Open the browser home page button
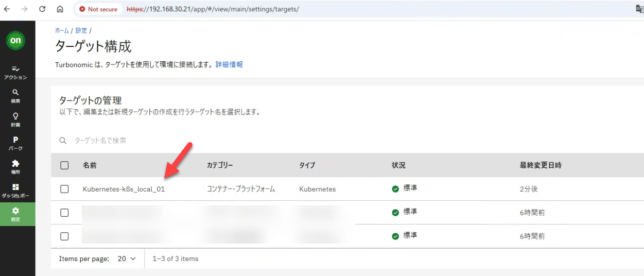 (x=60, y=9)
